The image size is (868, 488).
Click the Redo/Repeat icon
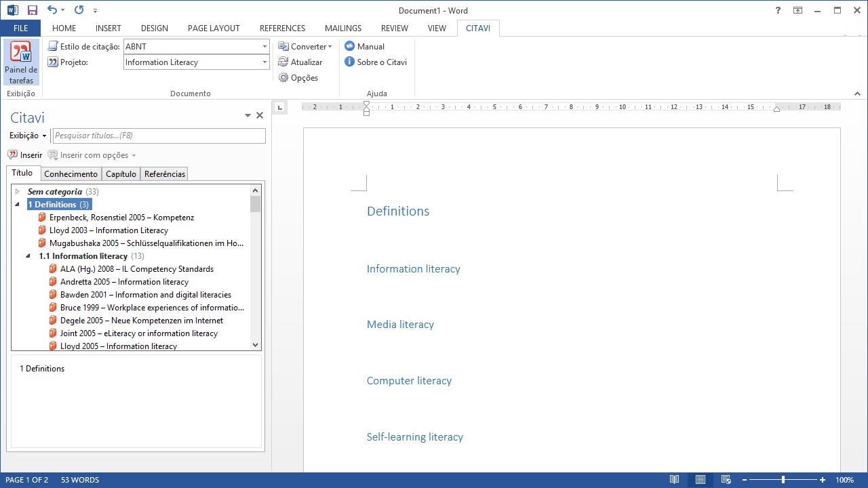tap(79, 10)
